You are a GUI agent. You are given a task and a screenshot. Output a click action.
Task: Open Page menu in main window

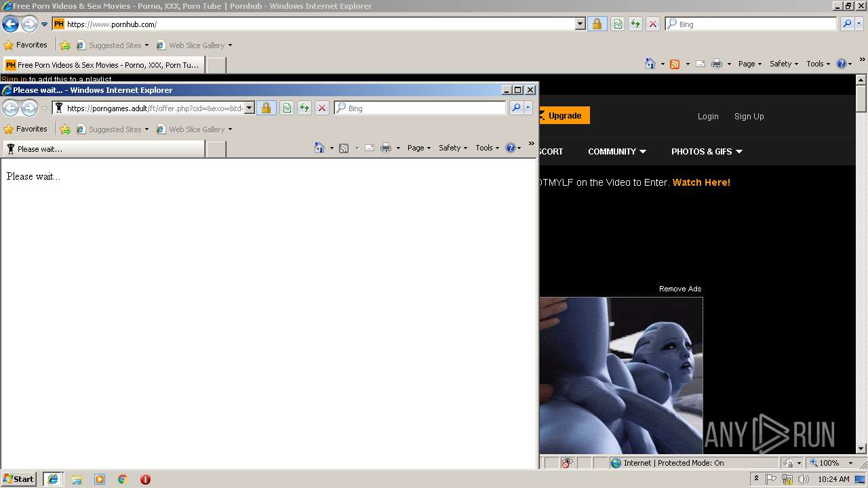point(749,64)
